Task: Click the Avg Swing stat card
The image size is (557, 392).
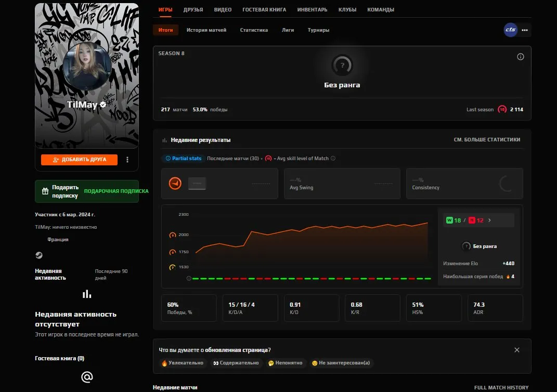Action: (x=342, y=184)
